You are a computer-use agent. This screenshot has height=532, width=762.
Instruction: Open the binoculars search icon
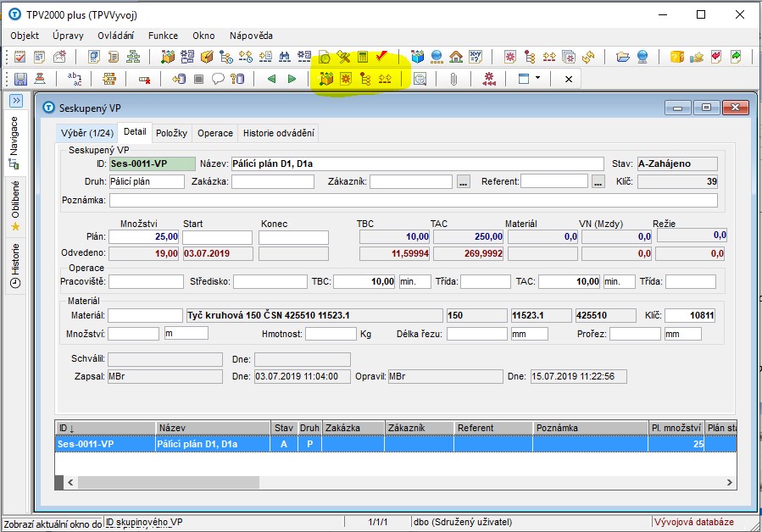285,57
